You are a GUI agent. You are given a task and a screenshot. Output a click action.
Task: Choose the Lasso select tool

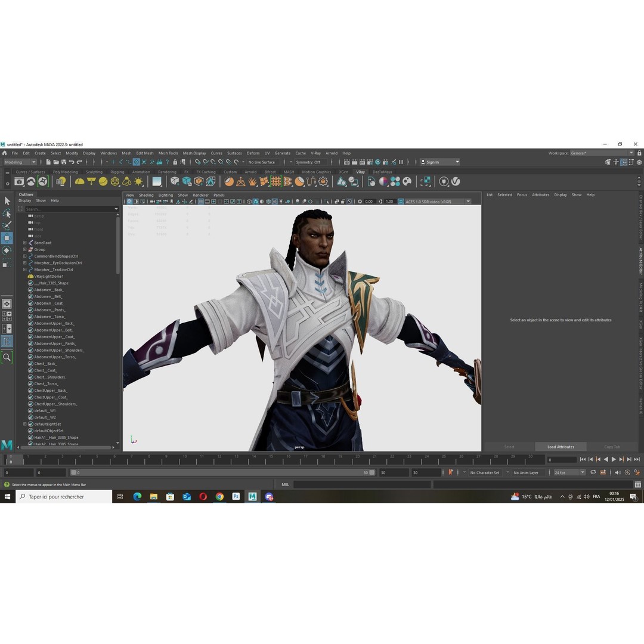coord(7,213)
